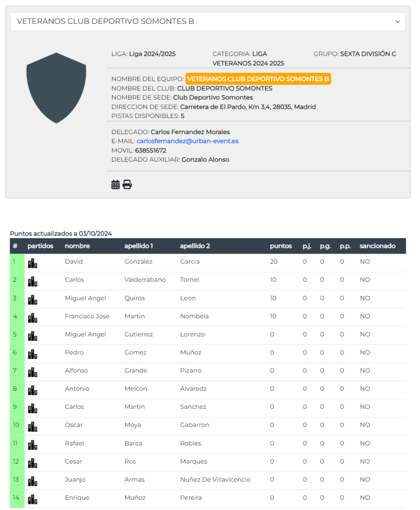Click the orange highlighted team name badge
Image resolution: width=420 pixels, height=510 pixels.
pos(258,79)
